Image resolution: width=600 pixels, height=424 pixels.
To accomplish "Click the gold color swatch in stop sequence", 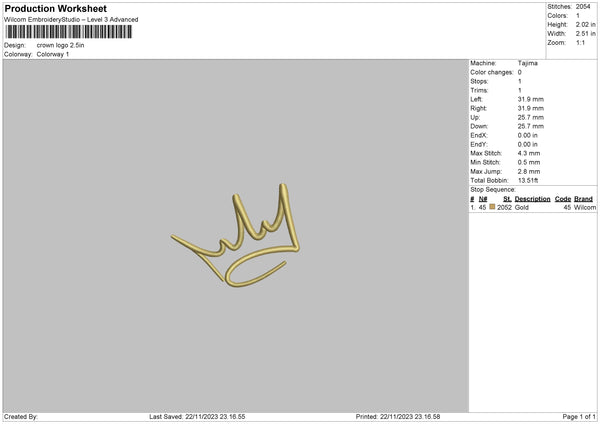I will point(492,207).
